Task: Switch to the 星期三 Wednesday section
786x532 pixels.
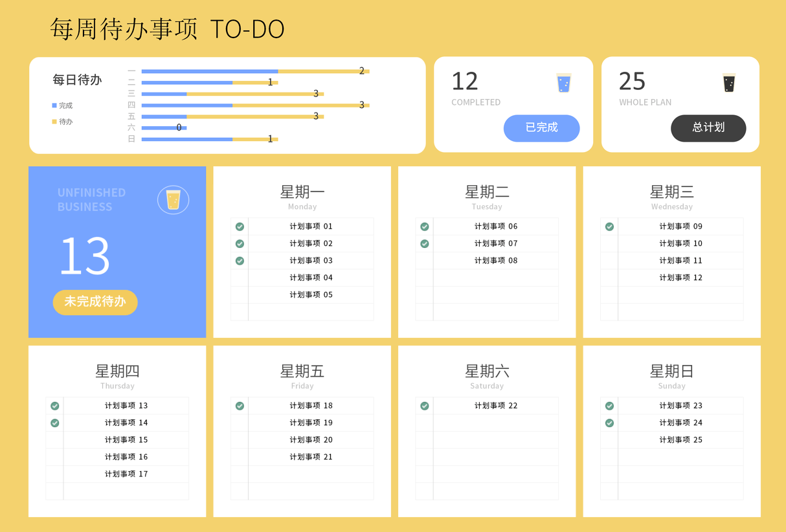Action: 671,192
